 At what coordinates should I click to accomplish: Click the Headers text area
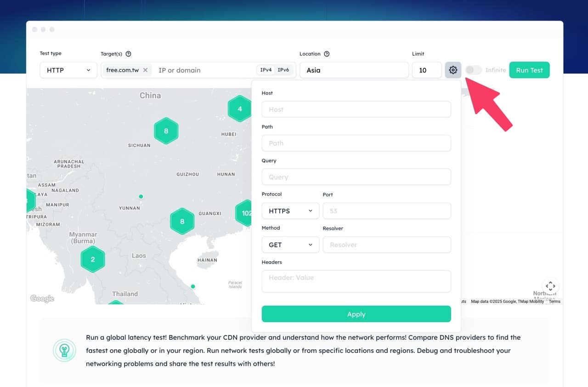[x=356, y=281]
